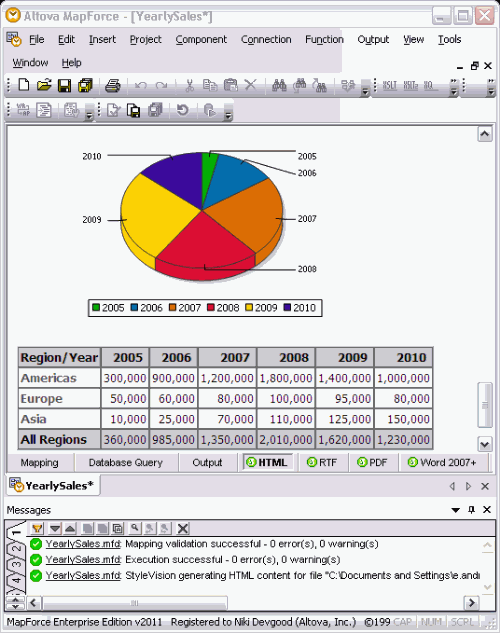
Task: Filter messages with funnel icon
Action: click(37, 528)
